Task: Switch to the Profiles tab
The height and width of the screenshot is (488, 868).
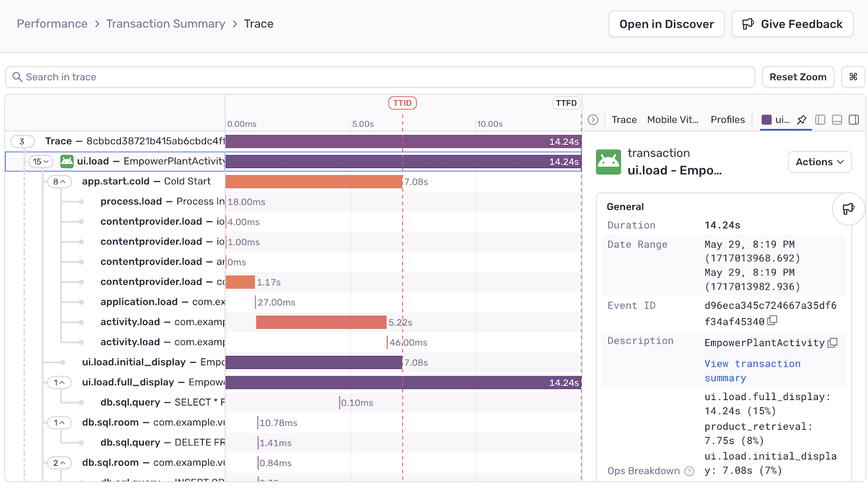Action: pos(727,120)
